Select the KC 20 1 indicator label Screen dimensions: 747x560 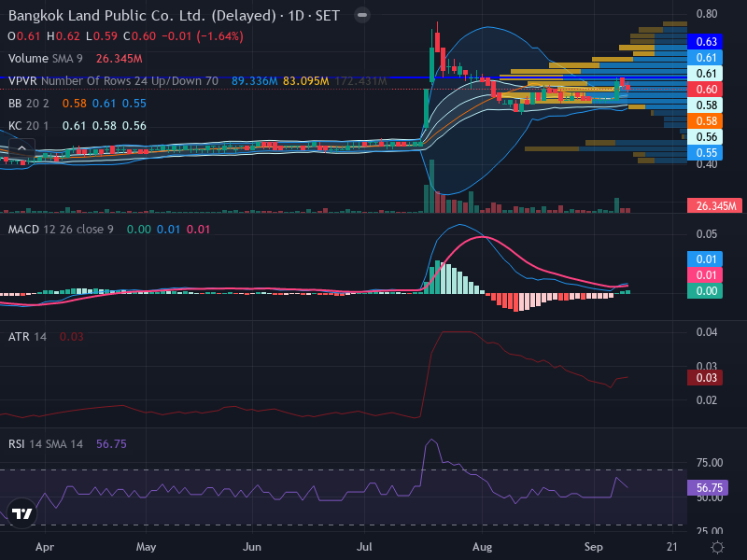[29, 126]
